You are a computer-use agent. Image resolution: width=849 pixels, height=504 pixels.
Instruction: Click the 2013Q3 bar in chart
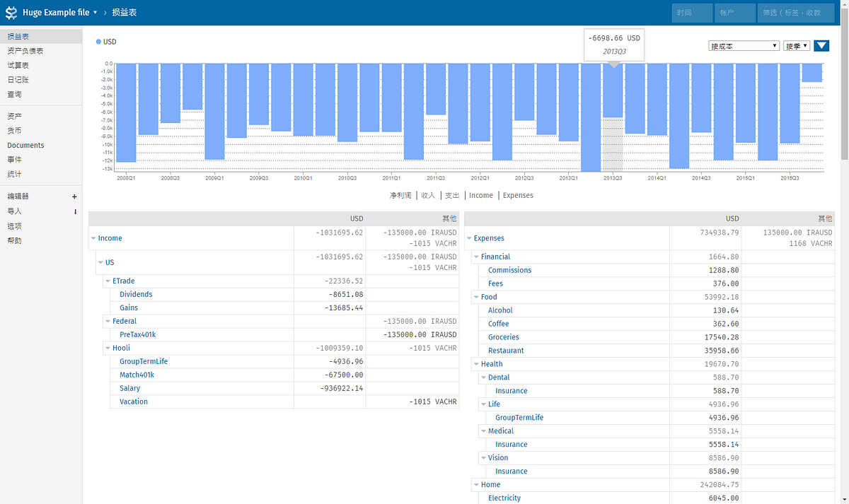pos(613,90)
